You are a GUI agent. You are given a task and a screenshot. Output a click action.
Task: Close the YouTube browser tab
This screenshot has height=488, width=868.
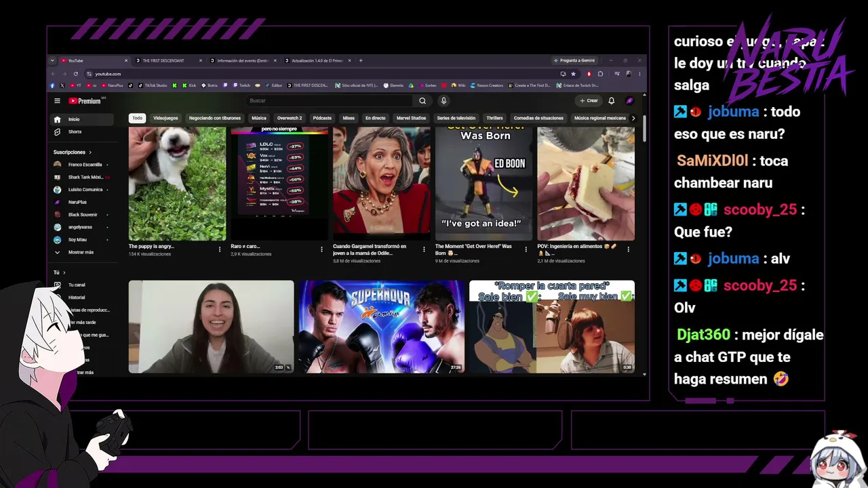(126, 60)
